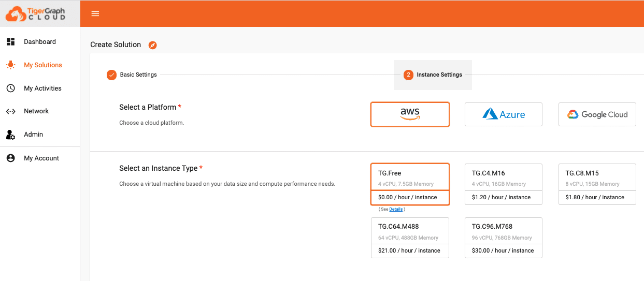This screenshot has width=644, height=281.
Task: Click the '4 vCPU, 7.5GB Memory' spec text
Action: tap(406, 184)
